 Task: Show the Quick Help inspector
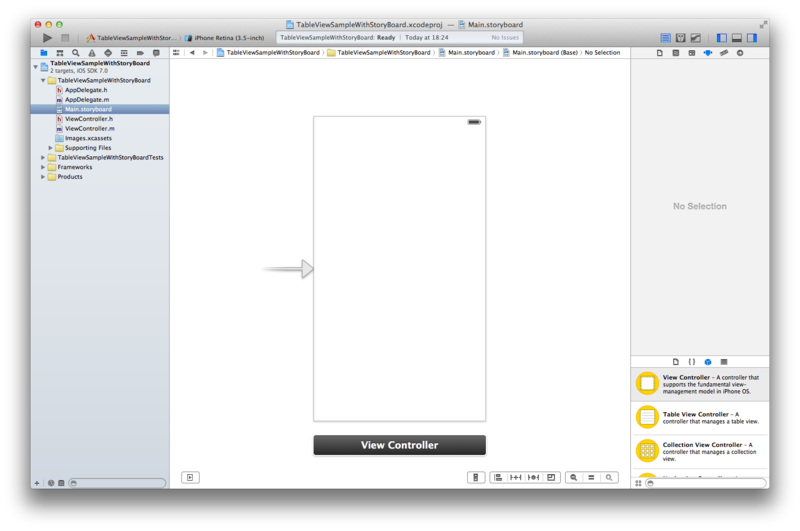(x=676, y=53)
